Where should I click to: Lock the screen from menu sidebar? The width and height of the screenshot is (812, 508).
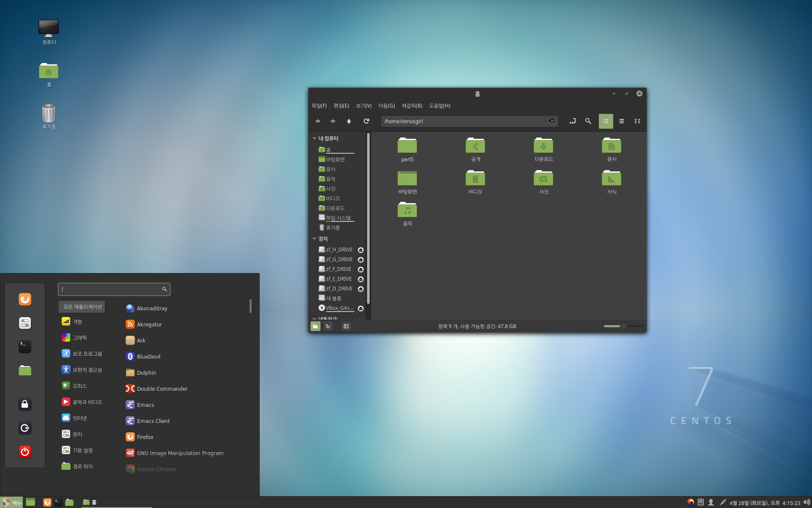point(25,404)
